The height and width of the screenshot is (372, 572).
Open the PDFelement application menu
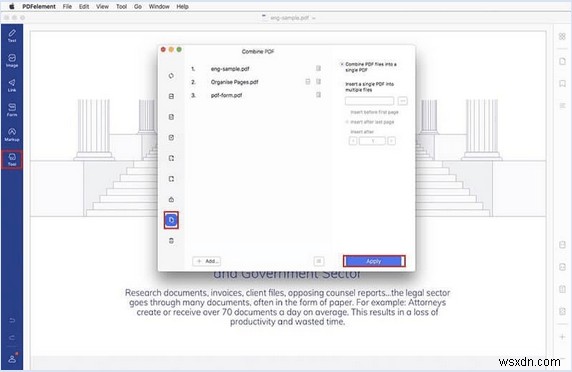tap(39, 6)
